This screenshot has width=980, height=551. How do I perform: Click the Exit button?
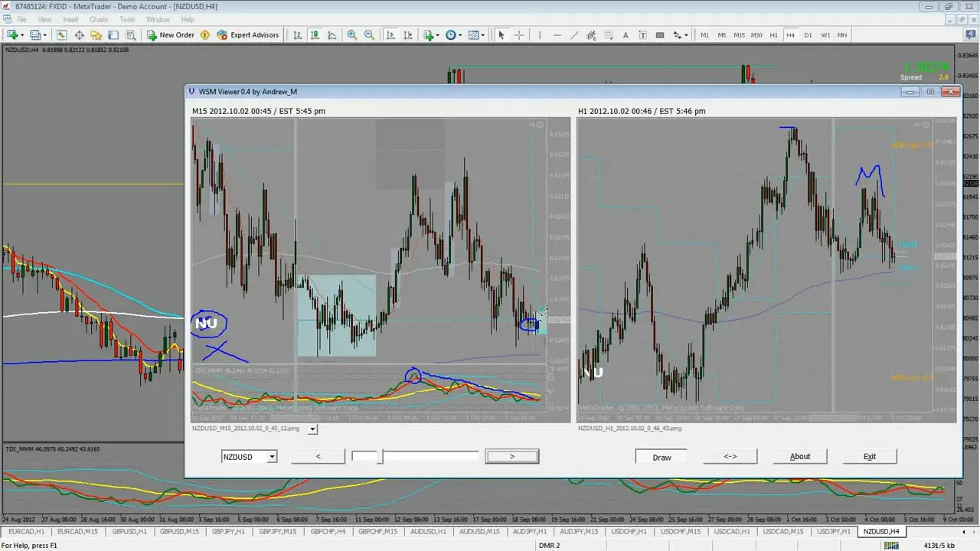pos(870,456)
